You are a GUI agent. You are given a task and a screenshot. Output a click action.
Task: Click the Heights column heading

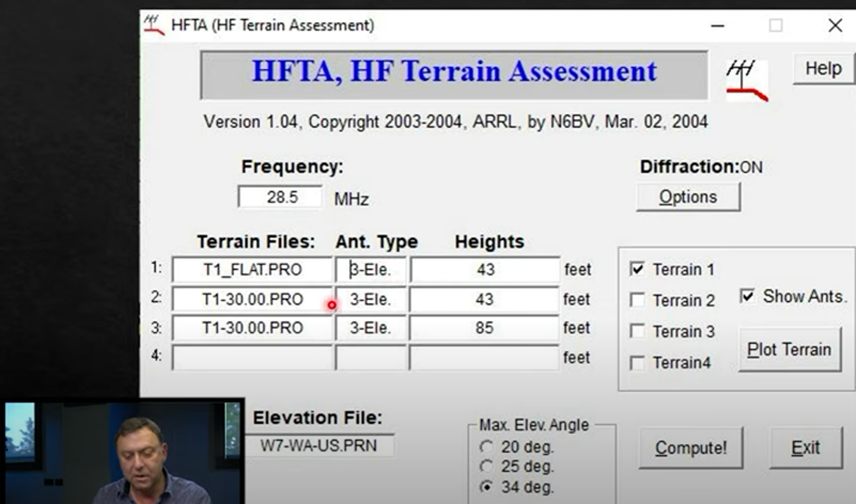coord(489,242)
